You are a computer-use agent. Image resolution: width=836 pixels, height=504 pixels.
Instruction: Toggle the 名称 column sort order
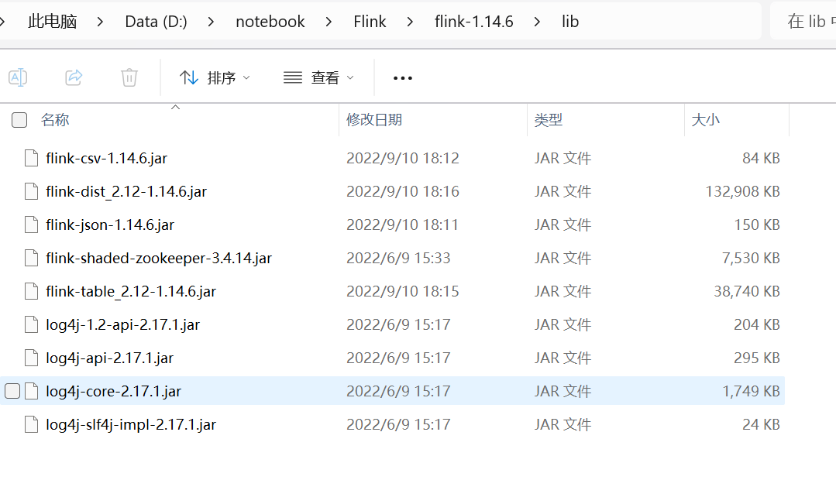(55, 119)
